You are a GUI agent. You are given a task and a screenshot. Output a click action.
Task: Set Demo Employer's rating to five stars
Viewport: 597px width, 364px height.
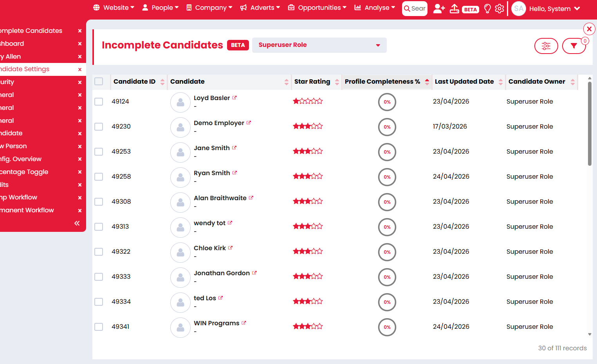point(320,126)
